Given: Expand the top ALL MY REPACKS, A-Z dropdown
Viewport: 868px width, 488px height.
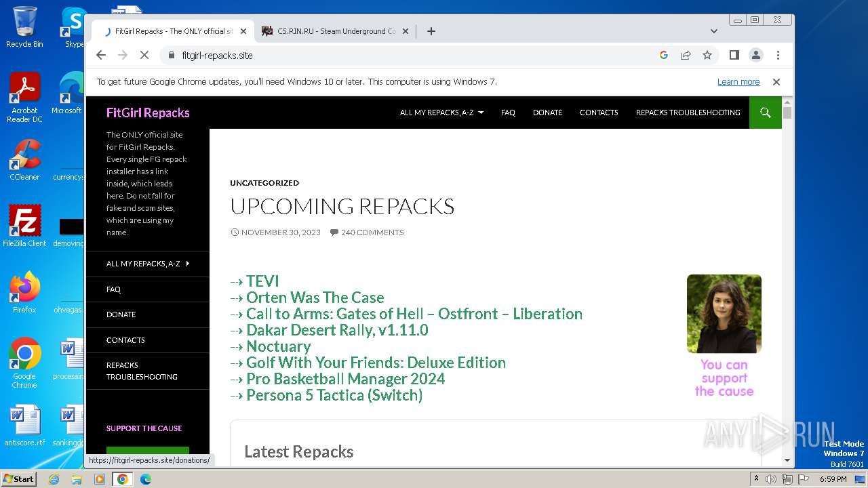Looking at the screenshot, I should click(441, 113).
